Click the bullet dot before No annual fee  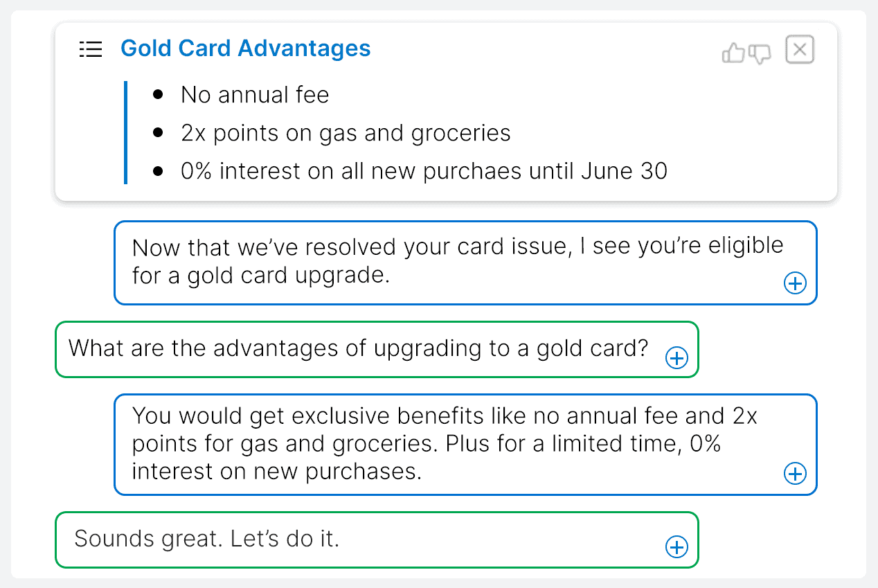[x=159, y=94]
